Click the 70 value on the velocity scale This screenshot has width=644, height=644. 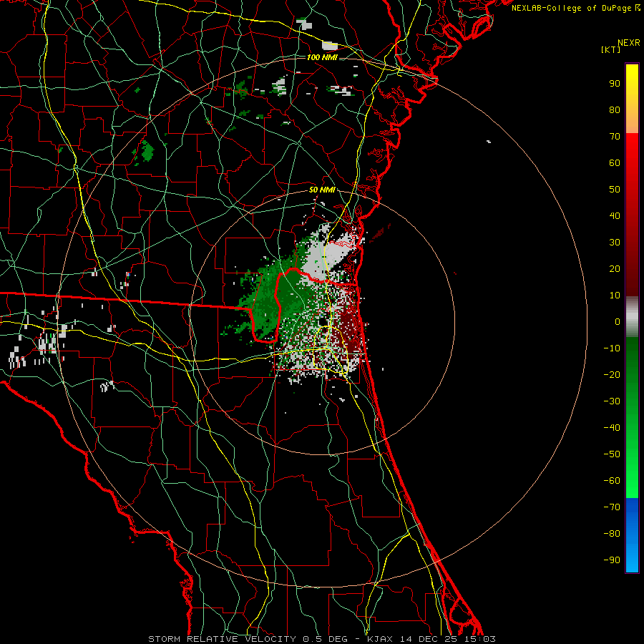click(615, 137)
